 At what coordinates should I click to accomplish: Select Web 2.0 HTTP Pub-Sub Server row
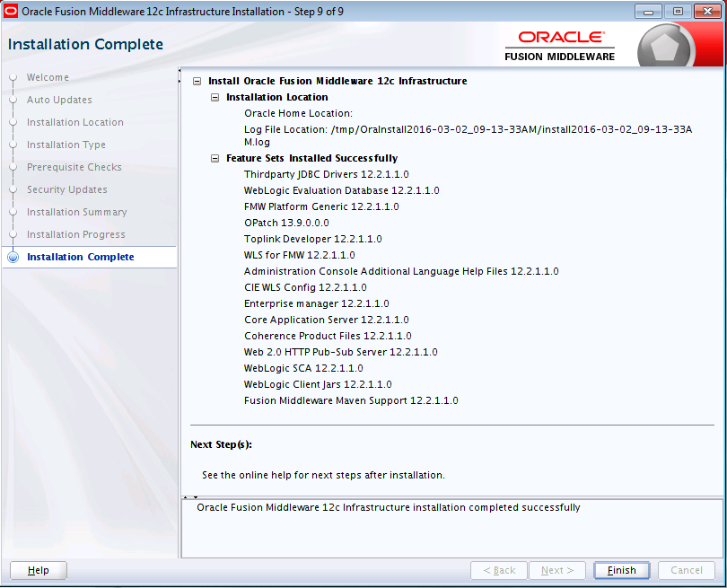pyautogui.click(x=341, y=353)
